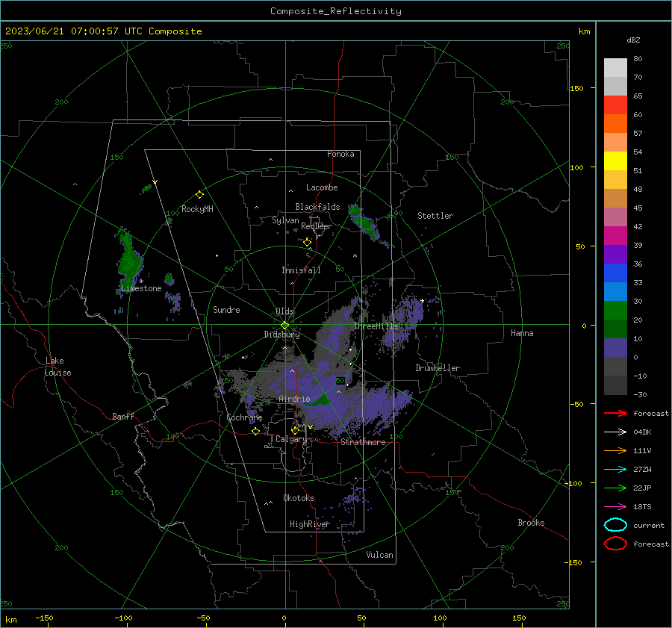
Task: Click the Strathmore city label
Action: [363, 442]
